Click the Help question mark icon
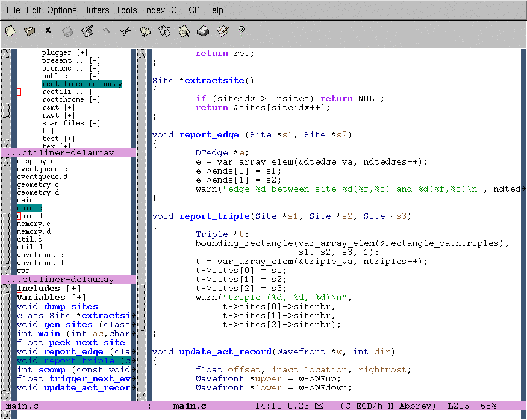527x420 pixels. click(x=242, y=31)
